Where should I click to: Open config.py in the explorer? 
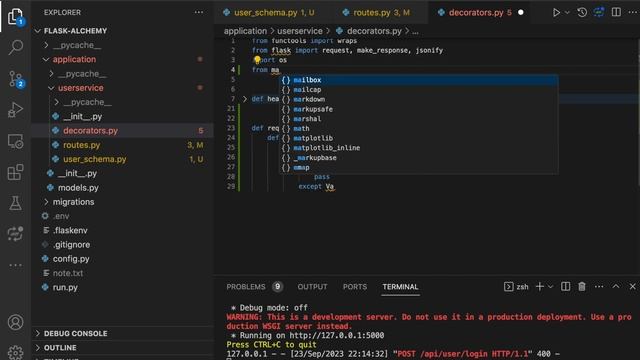122,259
